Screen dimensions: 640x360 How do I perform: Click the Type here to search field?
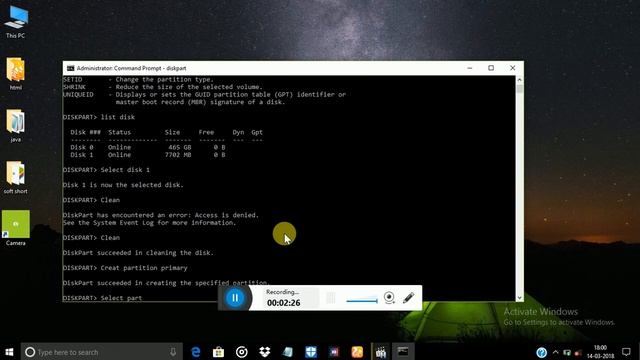102,352
